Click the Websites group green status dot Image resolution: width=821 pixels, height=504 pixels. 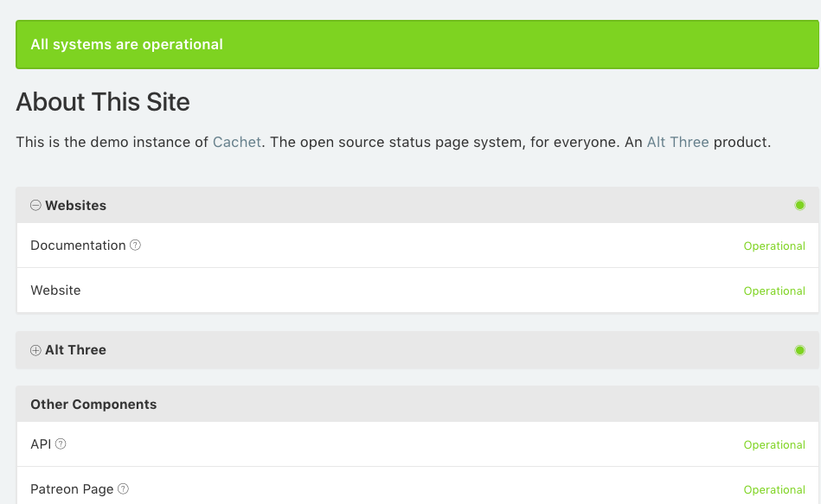coord(800,206)
